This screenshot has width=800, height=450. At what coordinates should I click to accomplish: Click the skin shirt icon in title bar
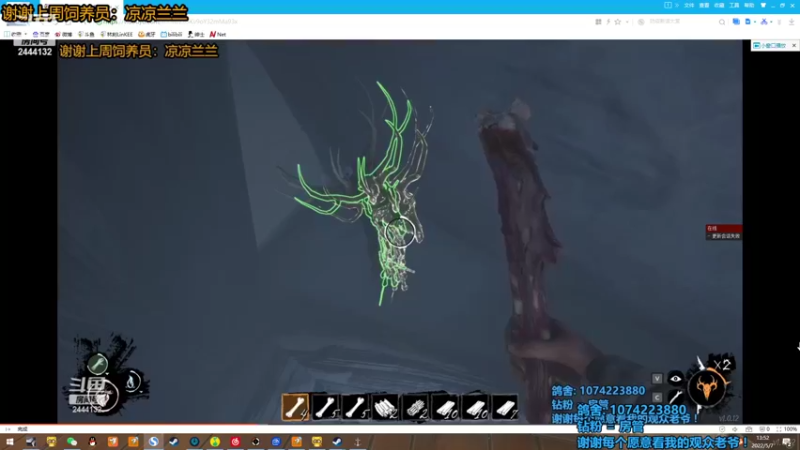click(x=763, y=5)
